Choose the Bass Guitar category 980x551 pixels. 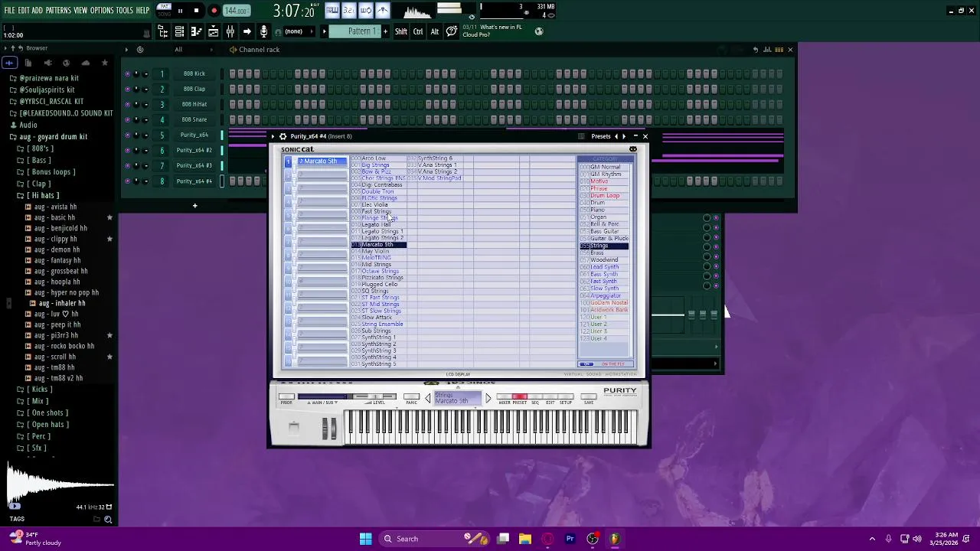click(x=605, y=231)
